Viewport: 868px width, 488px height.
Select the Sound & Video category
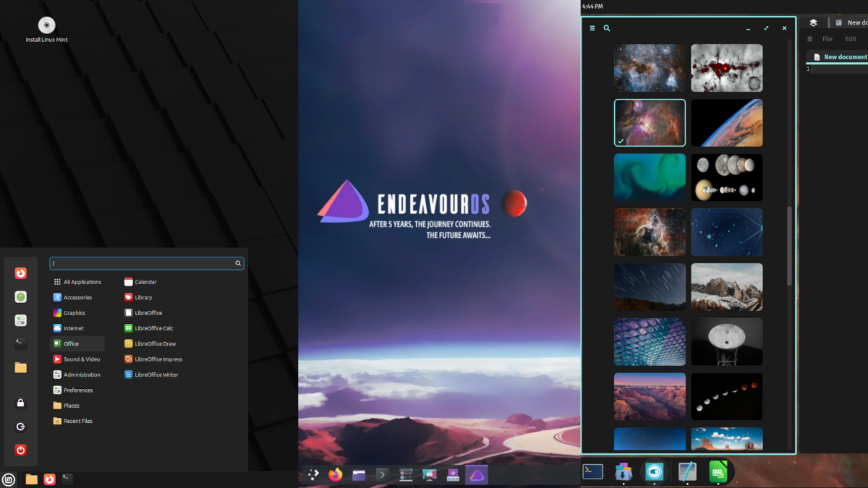tap(77, 359)
